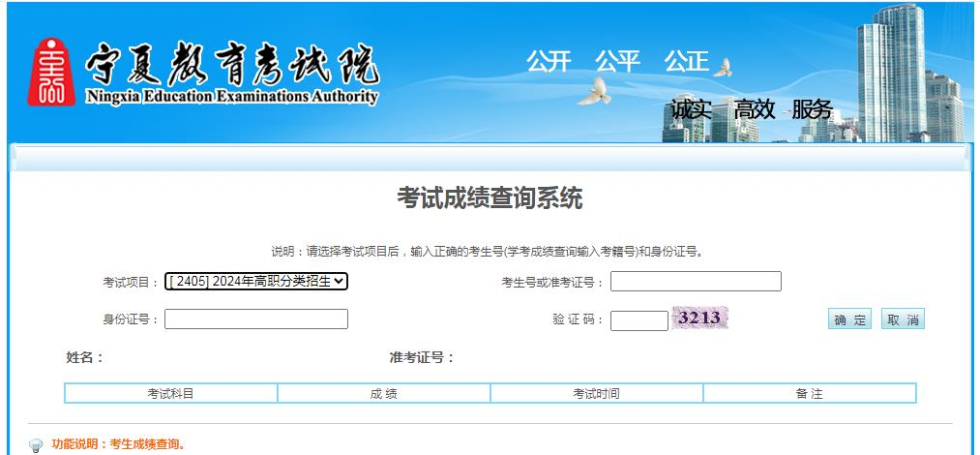Click the 身份证号 input field
The image size is (980, 455).
[x=256, y=318]
